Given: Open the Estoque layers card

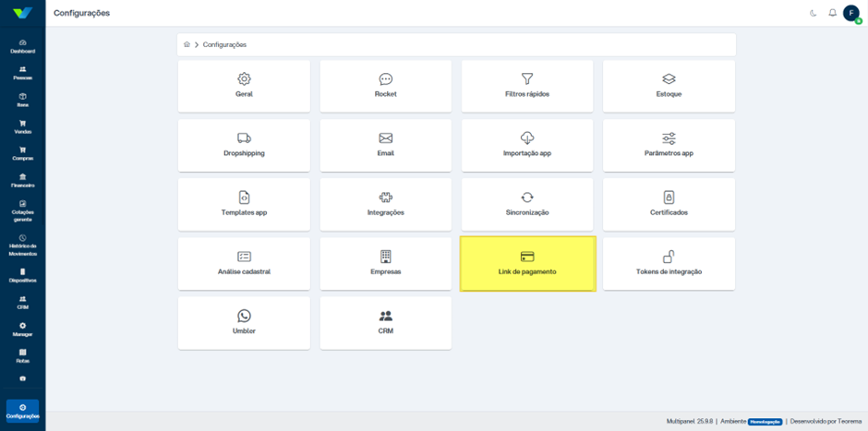Looking at the screenshot, I should click(x=669, y=86).
